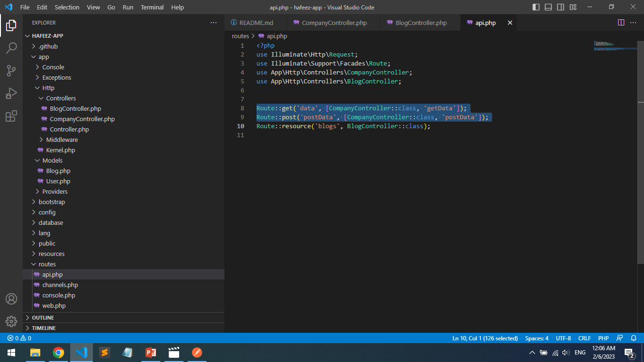Change end of line sequence CRLF
Screen dimensions: 644x362
(x=585, y=338)
